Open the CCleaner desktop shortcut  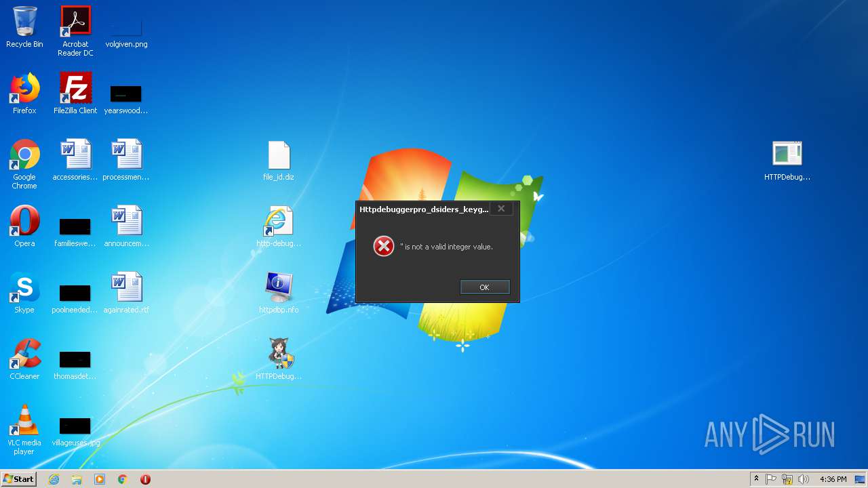24,359
